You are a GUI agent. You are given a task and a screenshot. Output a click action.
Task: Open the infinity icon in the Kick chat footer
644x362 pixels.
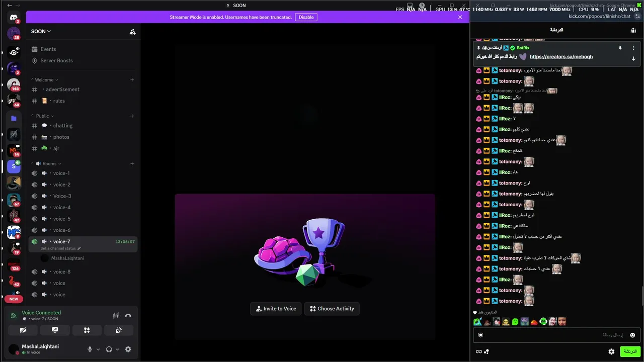[478, 352]
